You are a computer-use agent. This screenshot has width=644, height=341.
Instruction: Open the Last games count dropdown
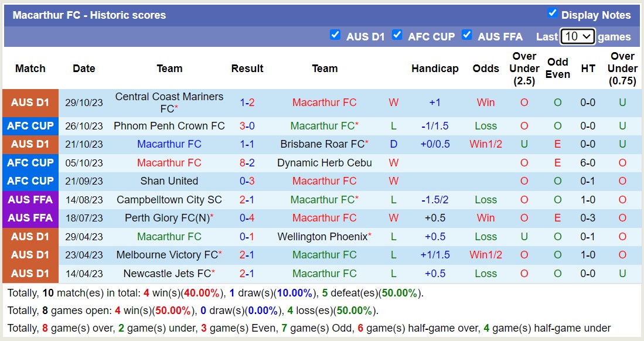click(x=578, y=36)
